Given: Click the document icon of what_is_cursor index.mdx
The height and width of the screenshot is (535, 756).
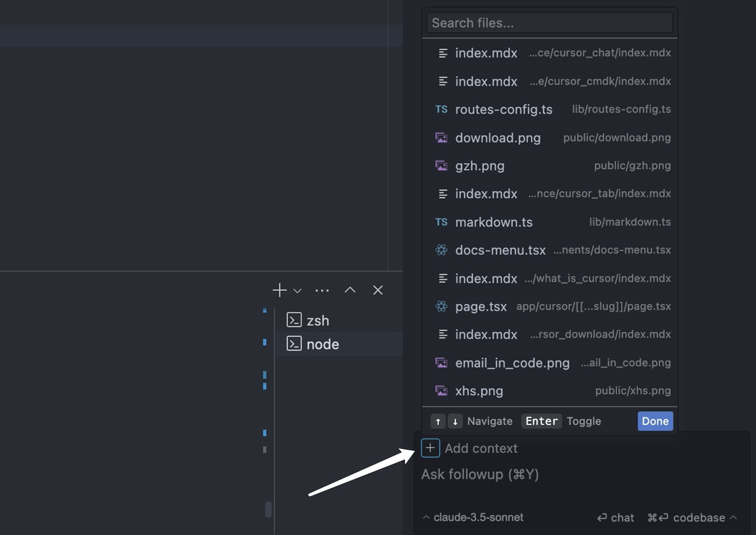Looking at the screenshot, I should [x=443, y=278].
